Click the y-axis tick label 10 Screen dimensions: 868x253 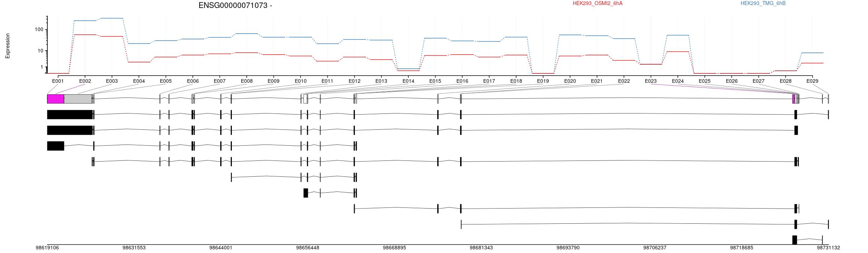tap(40, 51)
